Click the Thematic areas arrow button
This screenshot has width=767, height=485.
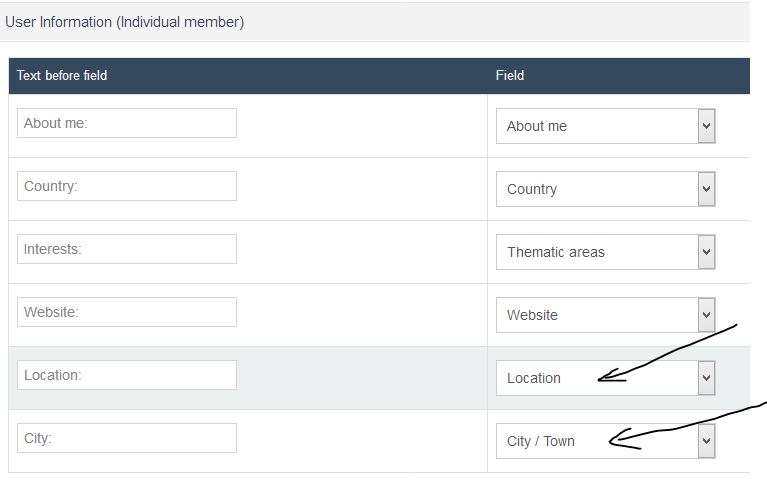[706, 252]
